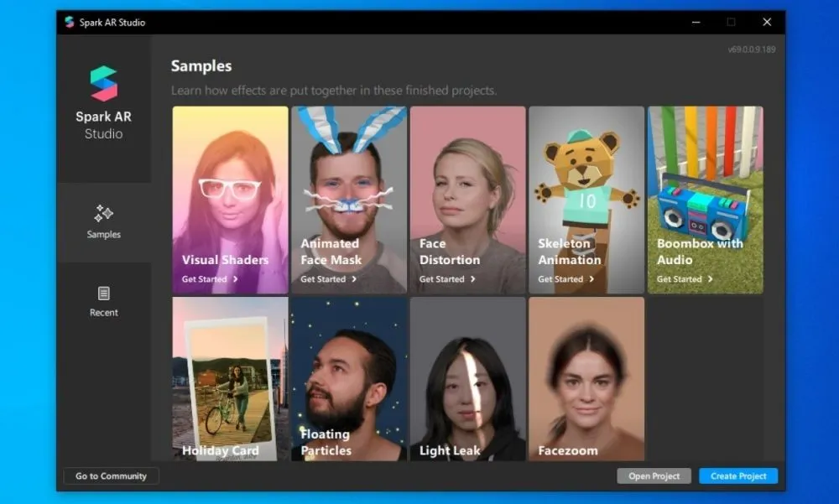The height and width of the screenshot is (504, 839).
Task: Open the Holiday Card sample thumbnail
Action: pyautogui.click(x=230, y=377)
